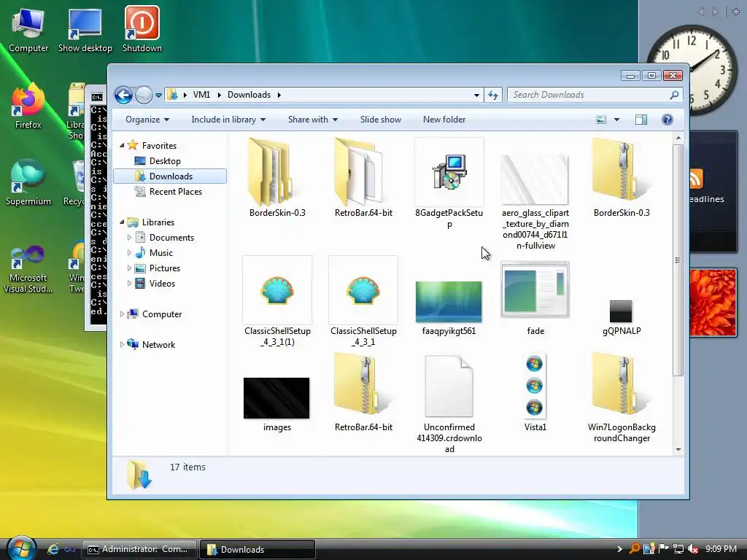This screenshot has width=747, height=560.
Task: Expand the Pictures library
Action: [129, 268]
